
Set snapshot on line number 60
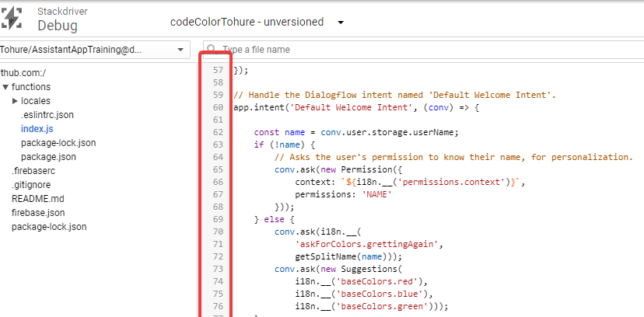click(x=218, y=107)
